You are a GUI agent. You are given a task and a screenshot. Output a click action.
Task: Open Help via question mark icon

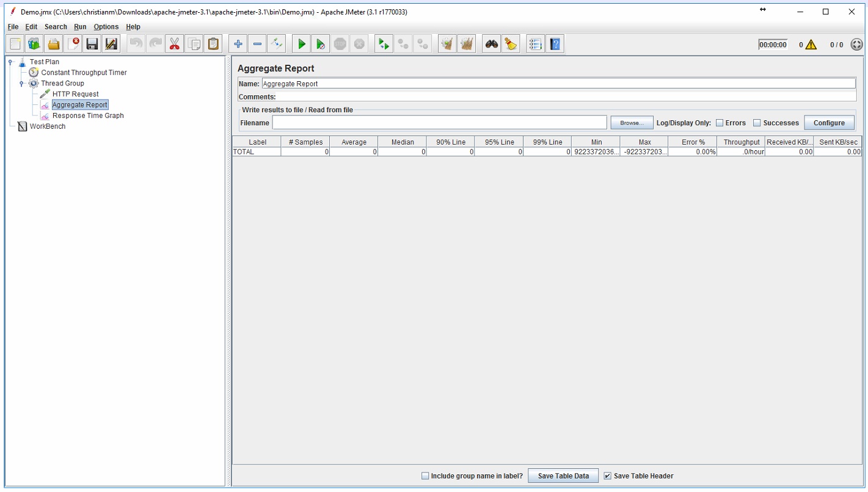point(555,44)
